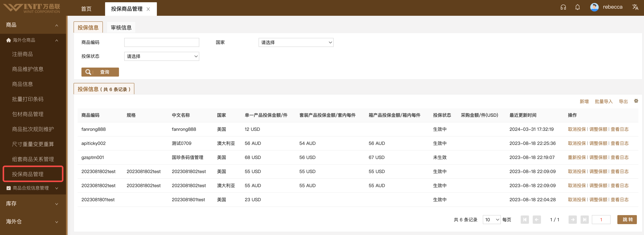Open the notifications bell

(x=577, y=7)
